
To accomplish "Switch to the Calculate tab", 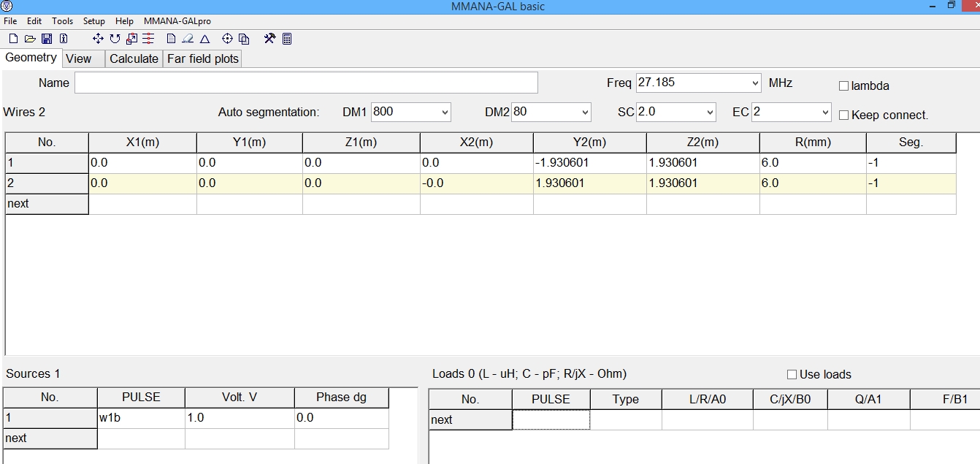I will tap(134, 59).
